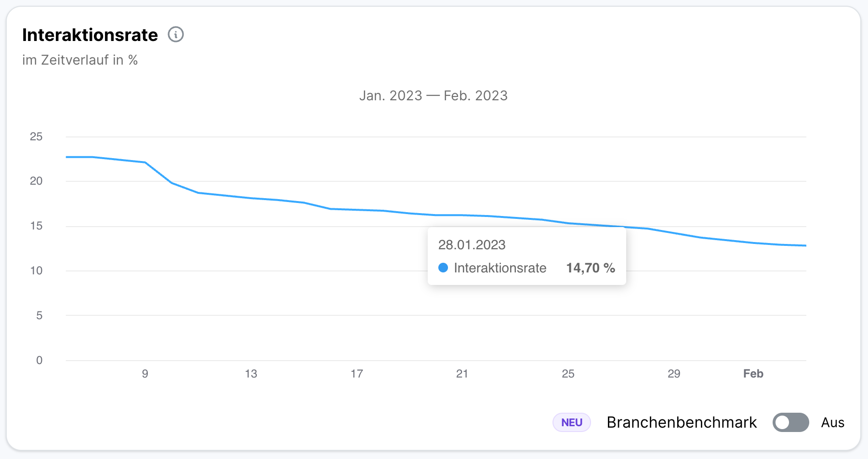Click the NEU badge
This screenshot has height=459, width=868.
pyautogui.click(x=571, y=422)
